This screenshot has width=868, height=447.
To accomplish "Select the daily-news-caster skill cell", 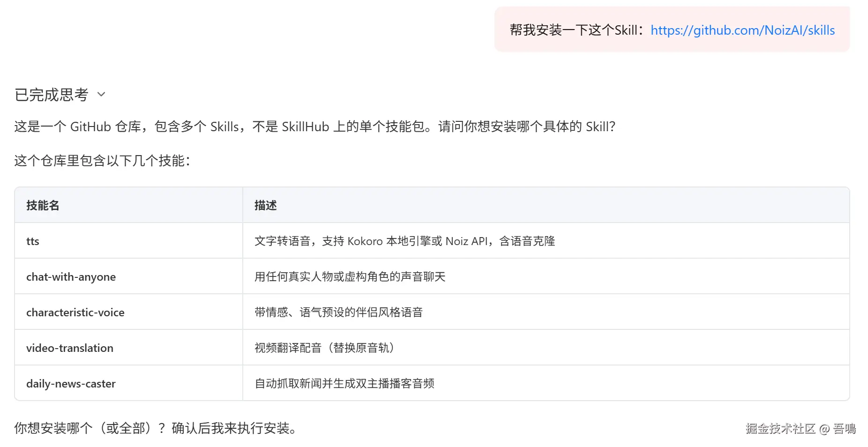I will point(71,384).
